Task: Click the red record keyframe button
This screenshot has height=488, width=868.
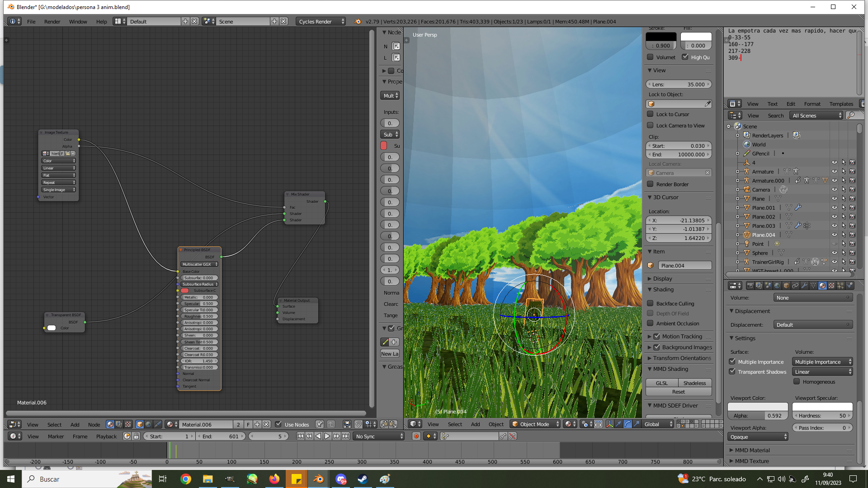Action: 416,436
